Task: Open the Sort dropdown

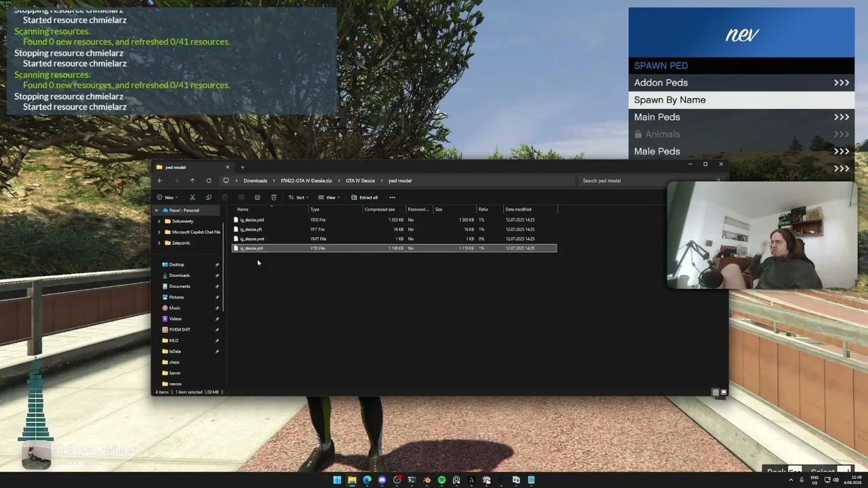Action: tap(298, 197)
